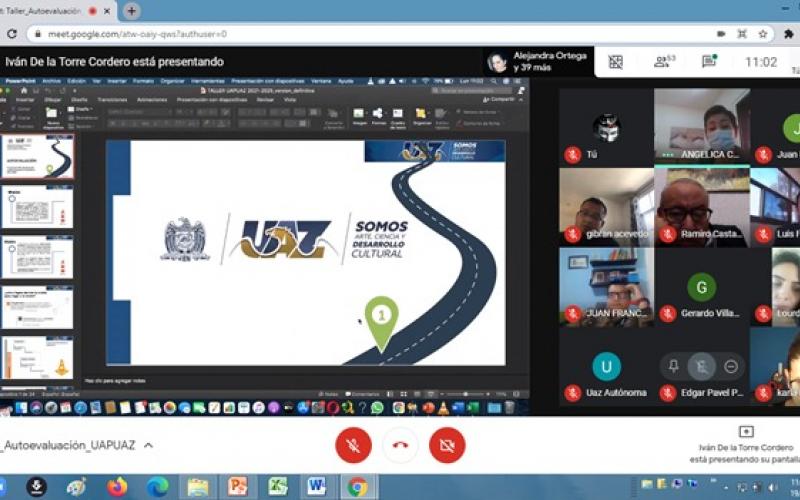Screen dimensions: 800x500
Task: Unmute the microphone in Google Meet
Action: pyautogui.click(x=353, y=445)
